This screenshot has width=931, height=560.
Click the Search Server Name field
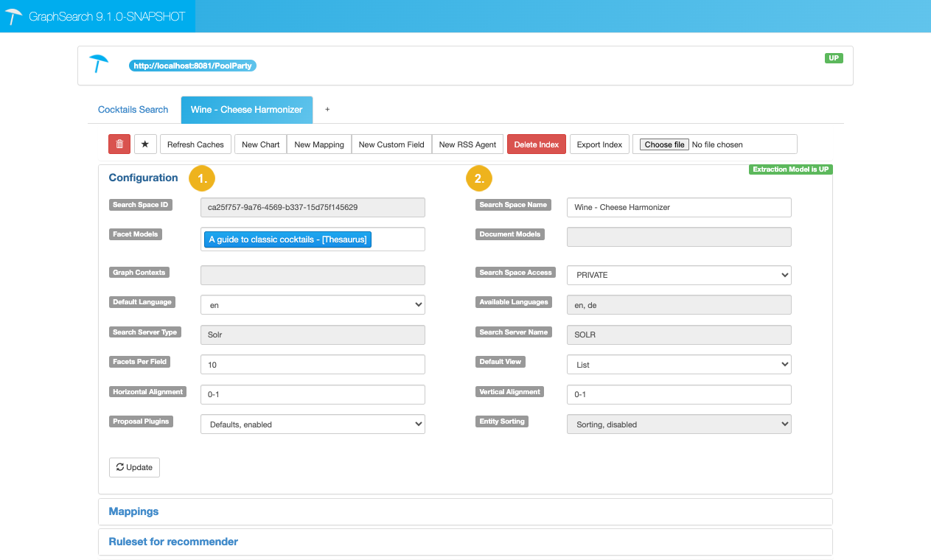pos(679,335)
